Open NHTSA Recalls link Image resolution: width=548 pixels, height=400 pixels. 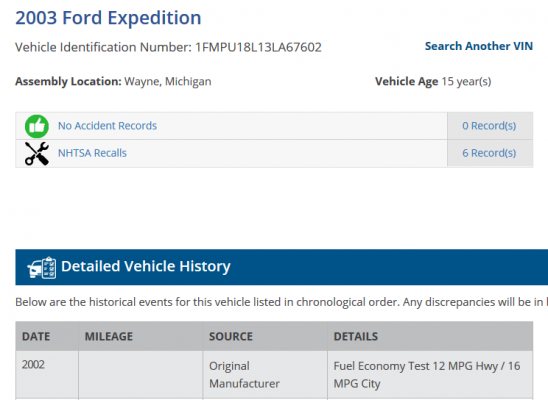point(92,153)
